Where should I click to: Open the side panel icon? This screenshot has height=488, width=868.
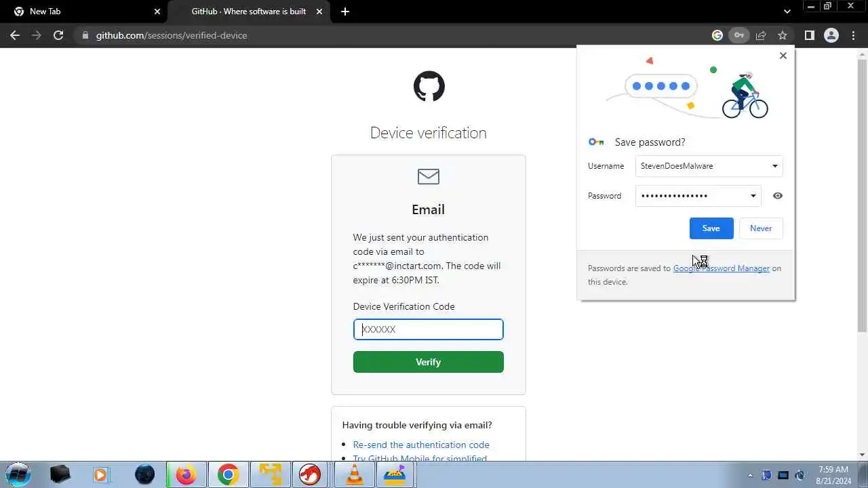pyautogui.click(x=809, y=35)
